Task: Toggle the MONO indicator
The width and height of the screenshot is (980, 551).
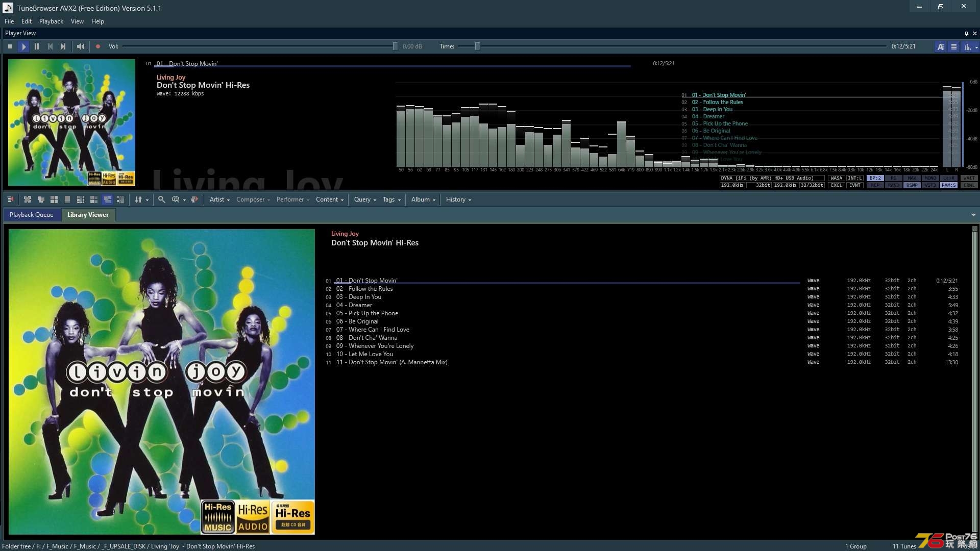Action: point(930,178)
